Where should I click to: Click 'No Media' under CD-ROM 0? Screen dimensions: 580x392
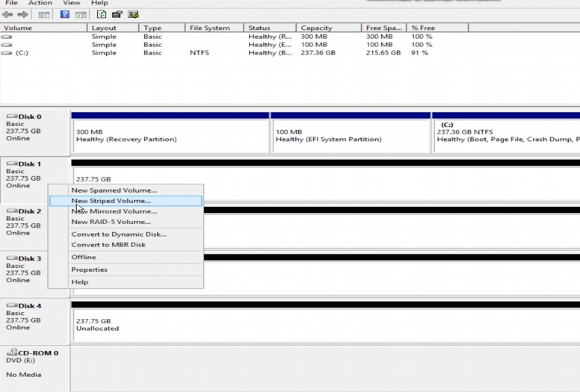pos(24,375)
